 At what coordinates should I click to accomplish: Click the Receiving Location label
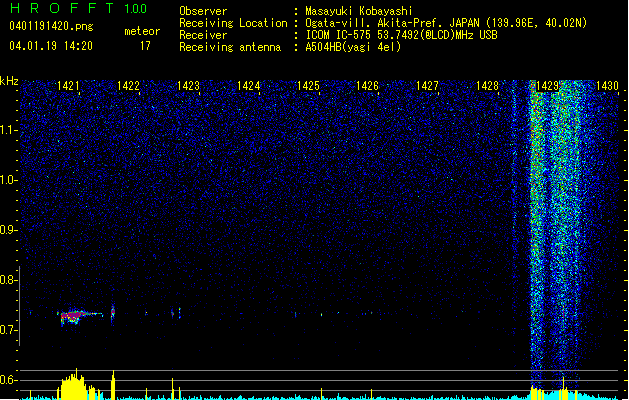233,23
